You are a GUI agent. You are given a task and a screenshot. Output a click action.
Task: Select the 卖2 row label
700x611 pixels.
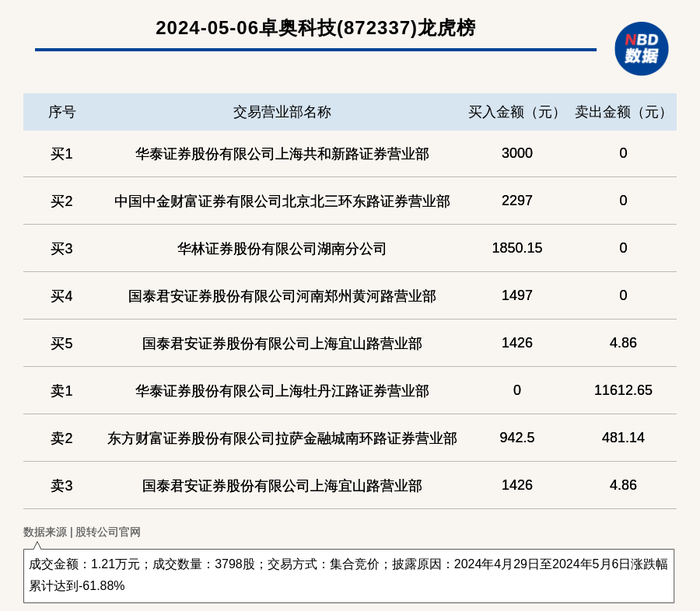[61, 438]
